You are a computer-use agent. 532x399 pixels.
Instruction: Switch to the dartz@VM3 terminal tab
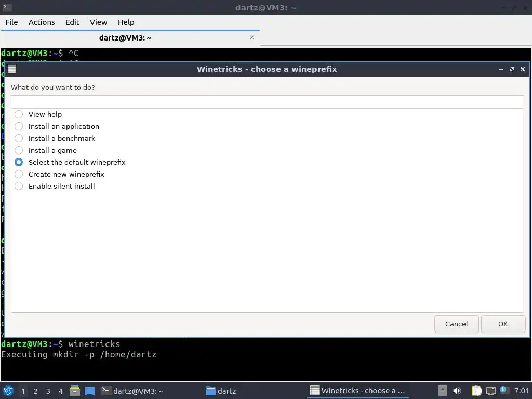pyautogui.click(x=125, y=38)
